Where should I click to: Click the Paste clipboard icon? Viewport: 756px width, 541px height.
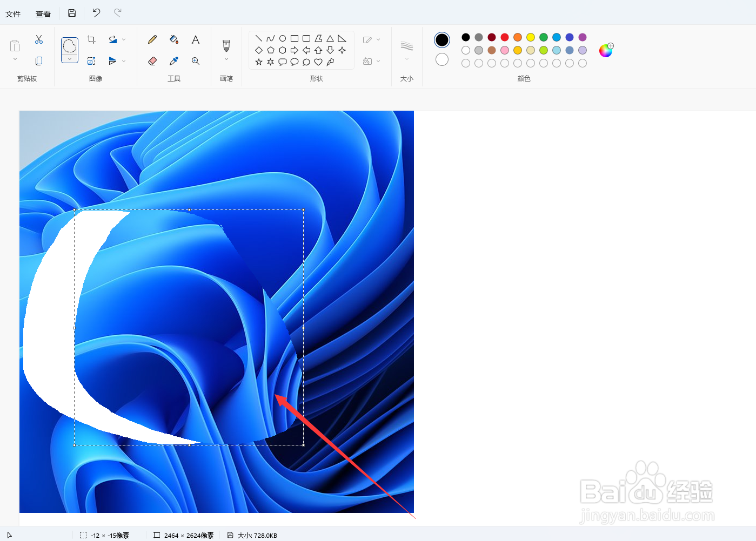click(x=15, y=45)
